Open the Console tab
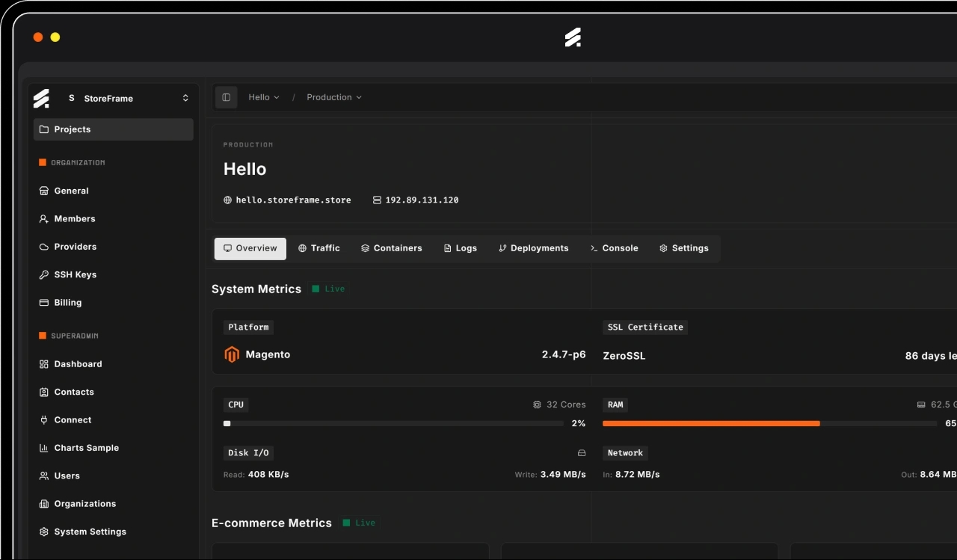 [615, 248]
